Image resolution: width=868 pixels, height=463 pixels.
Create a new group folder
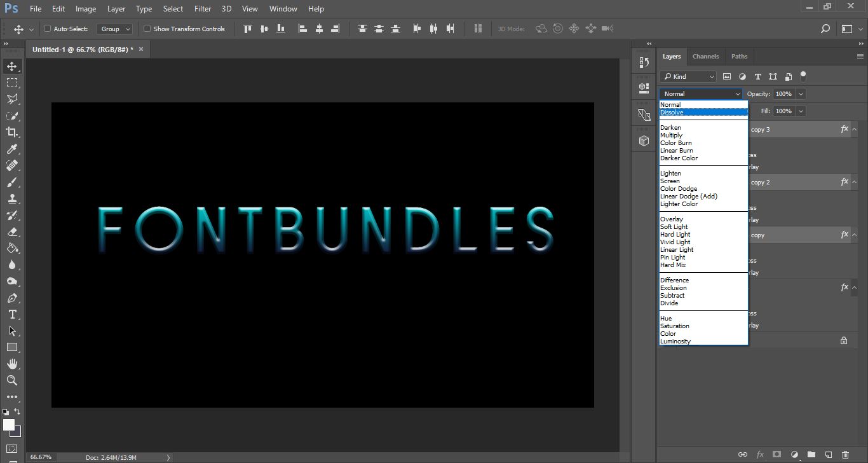[x=811, y=455]
